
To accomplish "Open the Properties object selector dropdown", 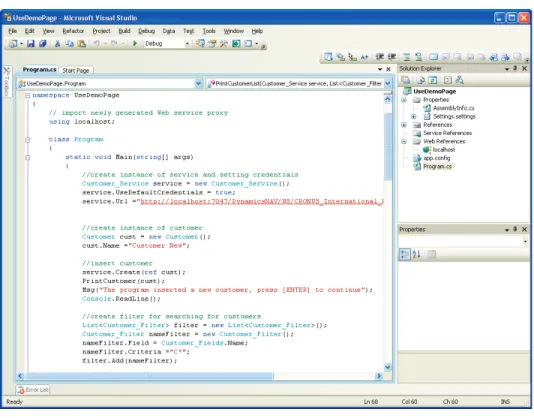I will 525,241.
